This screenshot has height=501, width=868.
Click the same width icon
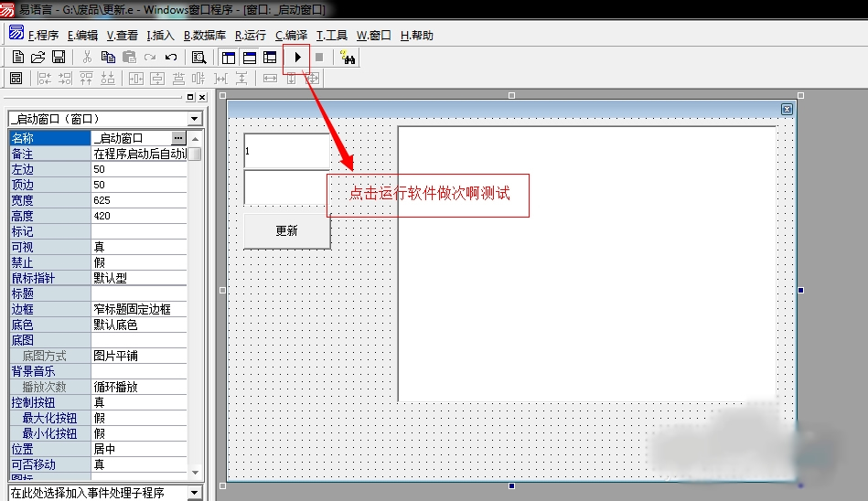pyautogui.click(x=270, y=79)
